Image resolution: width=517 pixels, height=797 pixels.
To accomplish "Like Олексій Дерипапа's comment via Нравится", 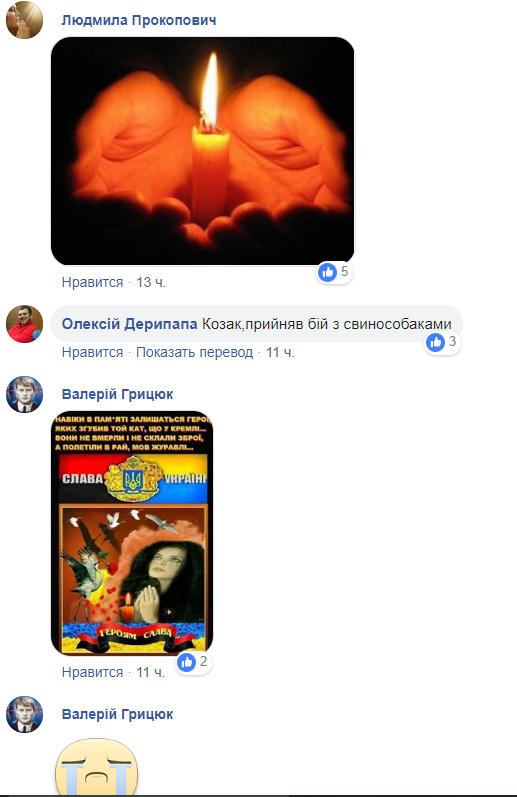I will coord(93,352).
